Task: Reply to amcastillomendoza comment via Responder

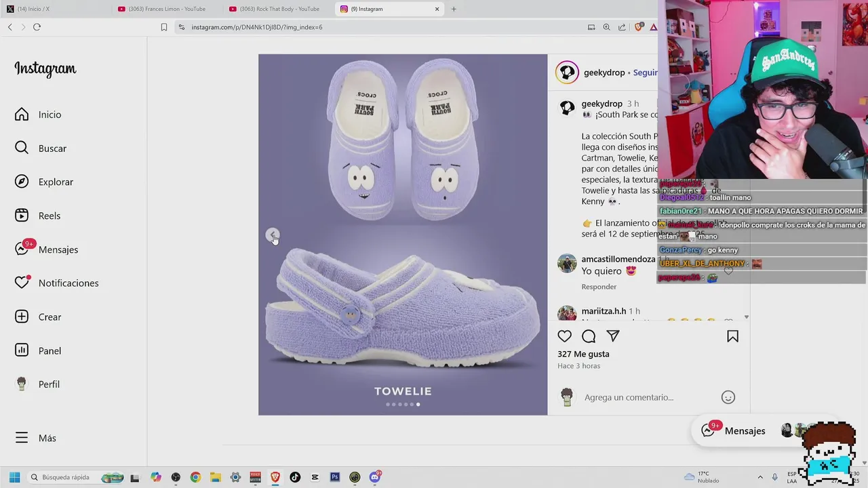Action: pos(599,287)
